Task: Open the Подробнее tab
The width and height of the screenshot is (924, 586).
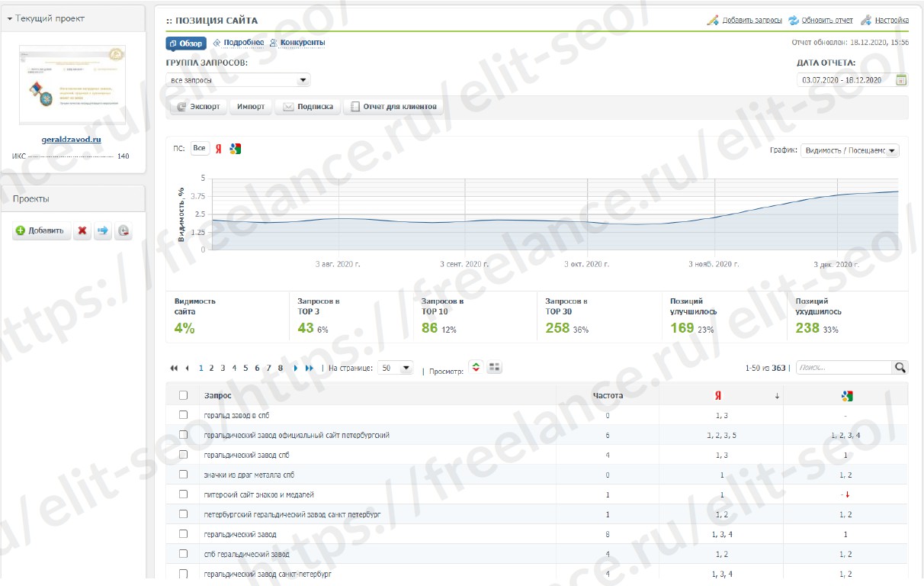Action: click(239, 43)
